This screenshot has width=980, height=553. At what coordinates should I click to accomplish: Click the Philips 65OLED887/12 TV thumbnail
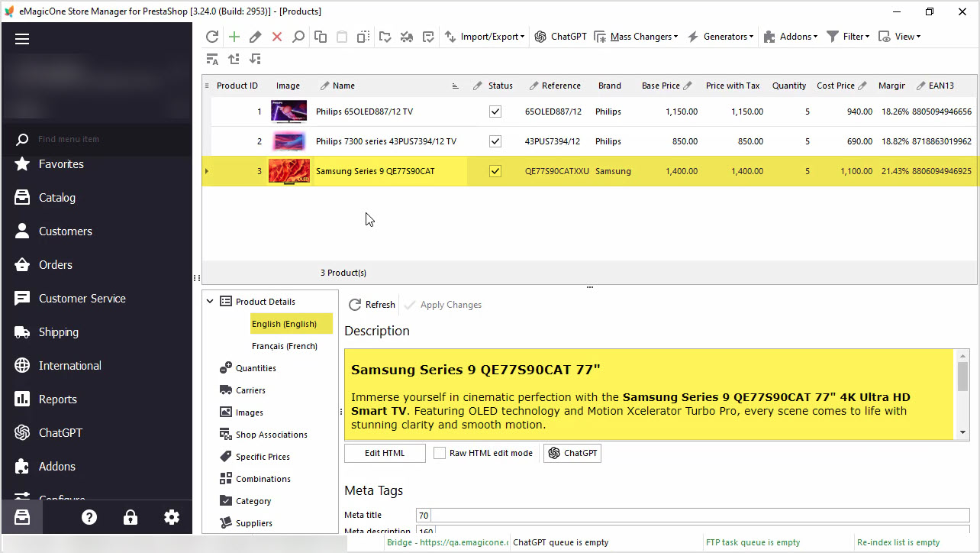pos(289,112)
